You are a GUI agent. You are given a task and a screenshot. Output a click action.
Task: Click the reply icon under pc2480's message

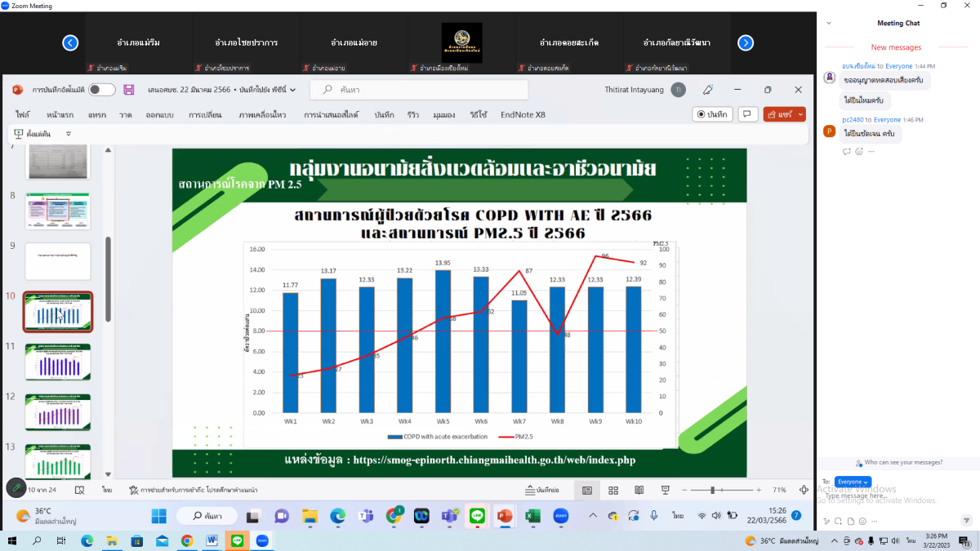click(x=847, y=151)
